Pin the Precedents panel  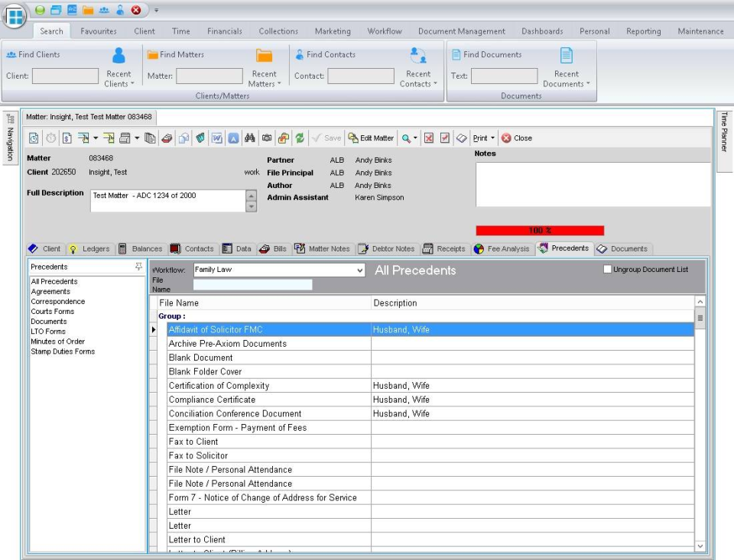tap(138, 266)
